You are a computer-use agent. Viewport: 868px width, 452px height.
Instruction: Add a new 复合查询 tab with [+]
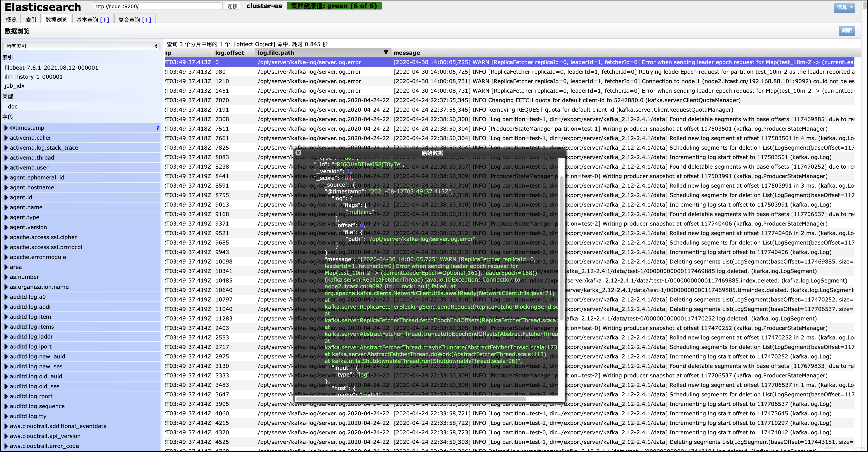pyautogui.click(x=146, y=19)
